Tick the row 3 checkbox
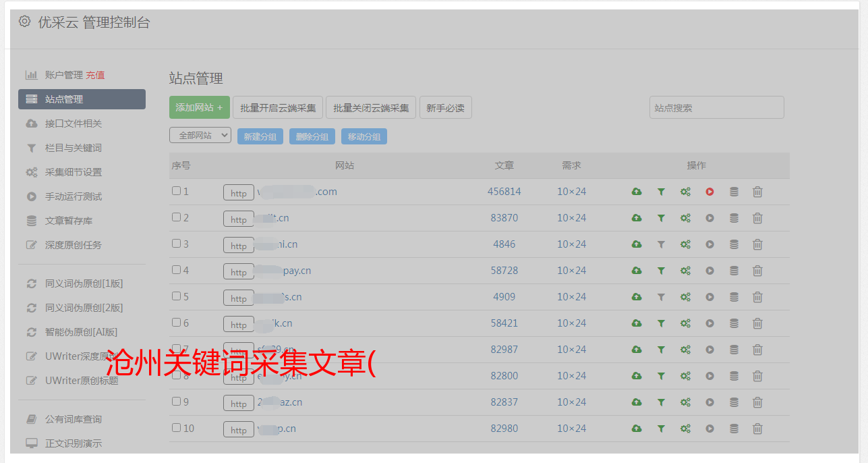The width and height of the screenshot is (868, 463). [176, 244]
